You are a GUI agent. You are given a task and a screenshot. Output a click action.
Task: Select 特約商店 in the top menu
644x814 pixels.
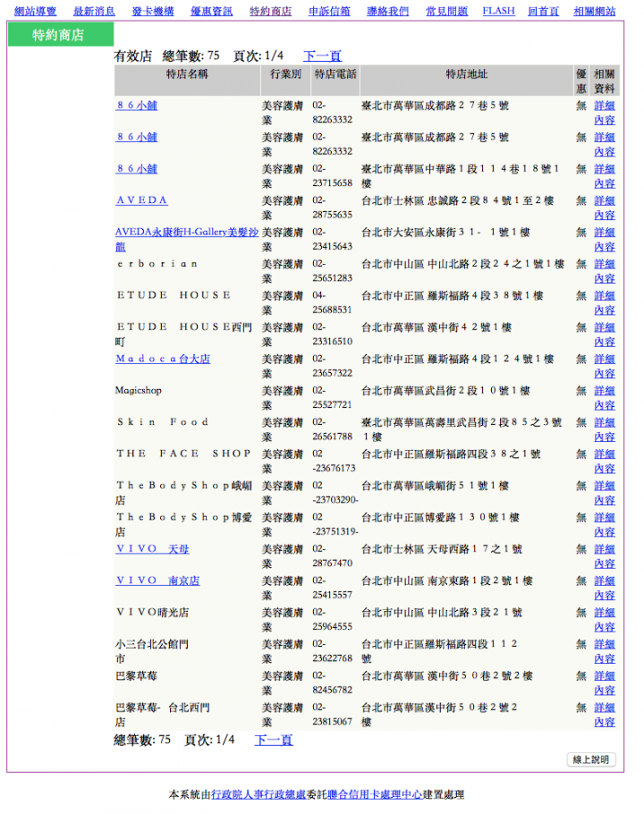270,11
